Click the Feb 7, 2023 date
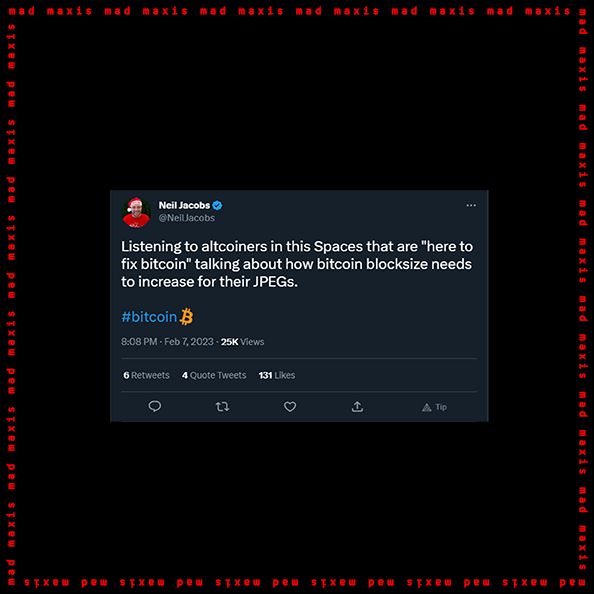Screen dimensions: 594x594 point(189,342)
